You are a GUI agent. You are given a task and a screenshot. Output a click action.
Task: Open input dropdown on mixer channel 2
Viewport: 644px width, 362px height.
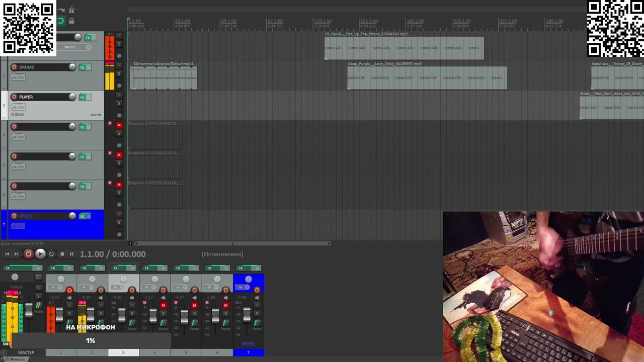(x=86, y=287)
